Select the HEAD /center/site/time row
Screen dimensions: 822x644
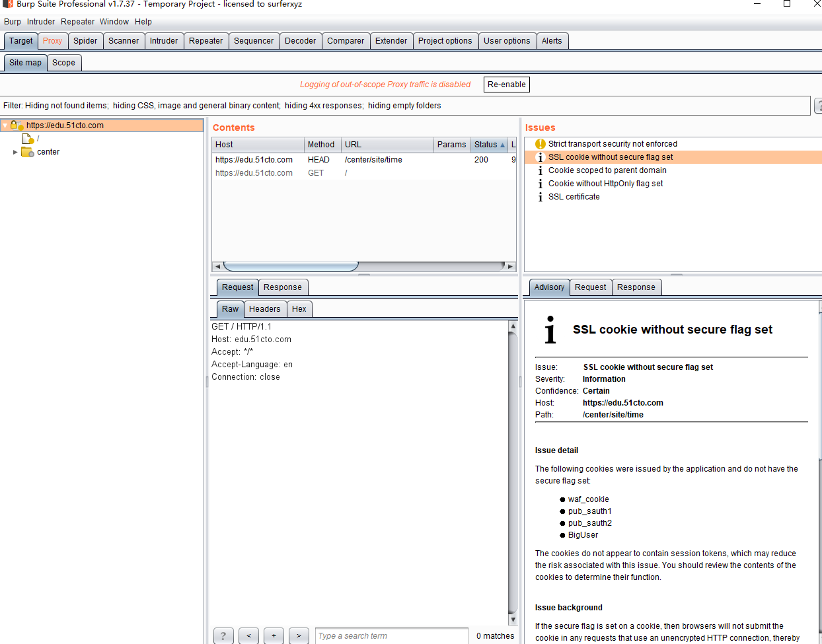coord(364,160)
